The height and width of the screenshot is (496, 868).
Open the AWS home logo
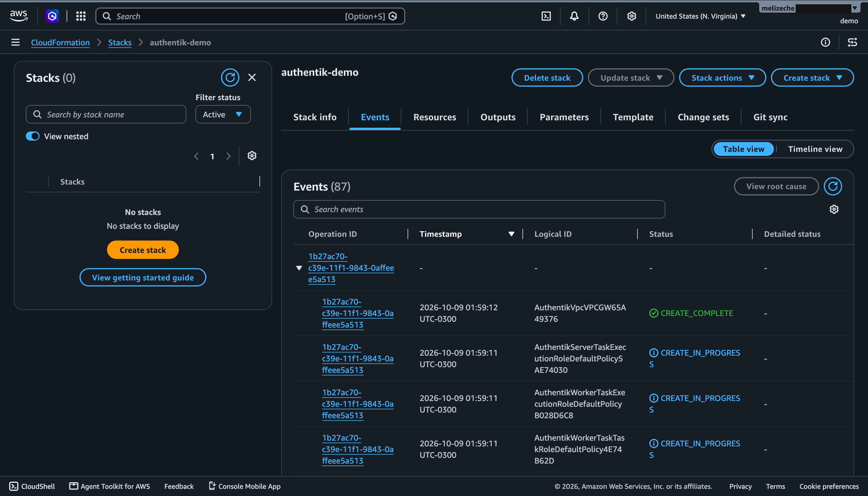(x=19, y=16)
